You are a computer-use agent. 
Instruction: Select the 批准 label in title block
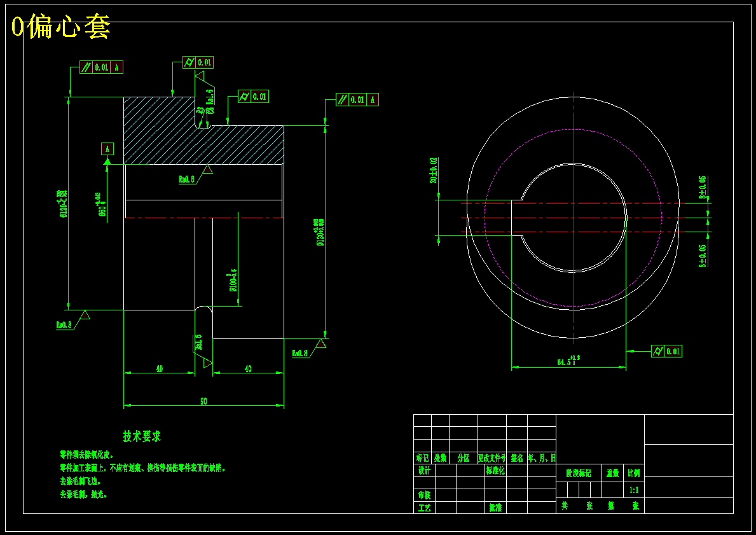click(496, 508)
